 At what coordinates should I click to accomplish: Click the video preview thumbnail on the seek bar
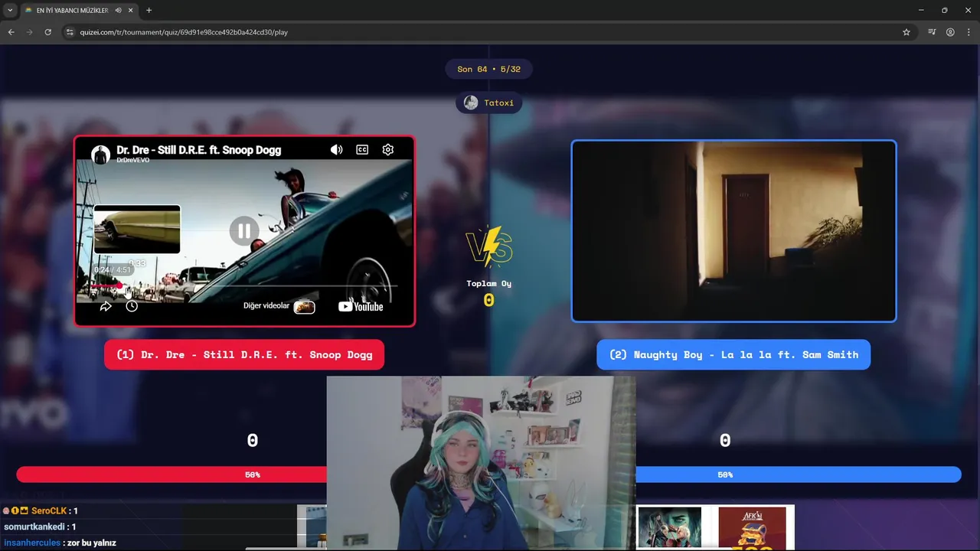[x=137, y=229]
